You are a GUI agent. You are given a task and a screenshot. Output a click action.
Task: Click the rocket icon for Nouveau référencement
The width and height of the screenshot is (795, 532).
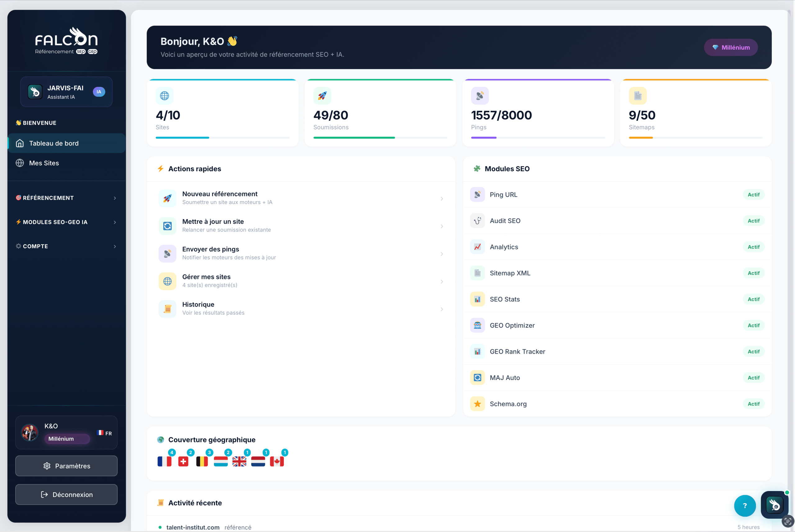click(167, 199)
